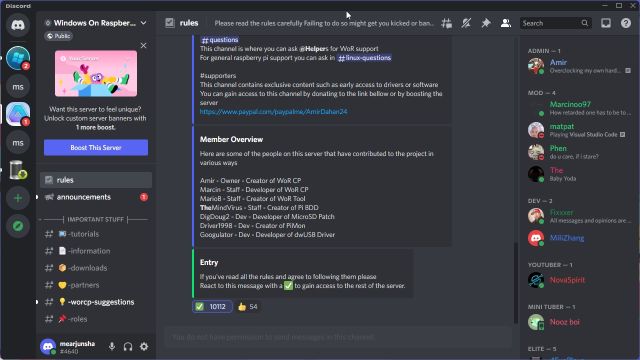This screenshot has width=640, height=360.
Task: Click the Boost This Server button
Action: click(x=96, y=148)
